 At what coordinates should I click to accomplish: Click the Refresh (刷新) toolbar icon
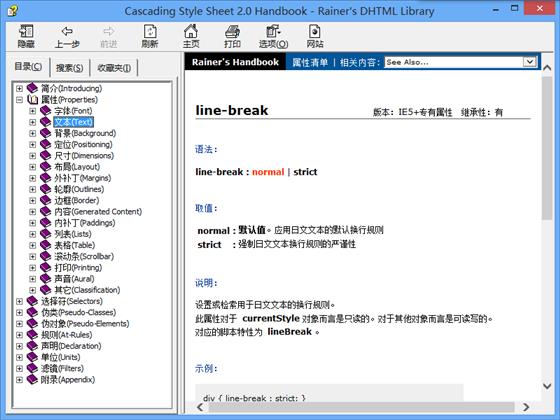point(150,31)
